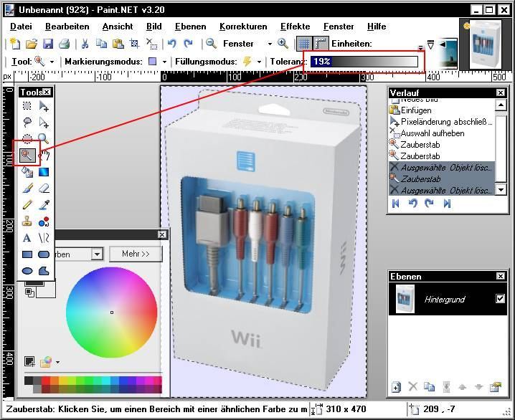Click the Mehr >> button
The width and height of the screenshot is (515, 420).
[x=136, y=254]
